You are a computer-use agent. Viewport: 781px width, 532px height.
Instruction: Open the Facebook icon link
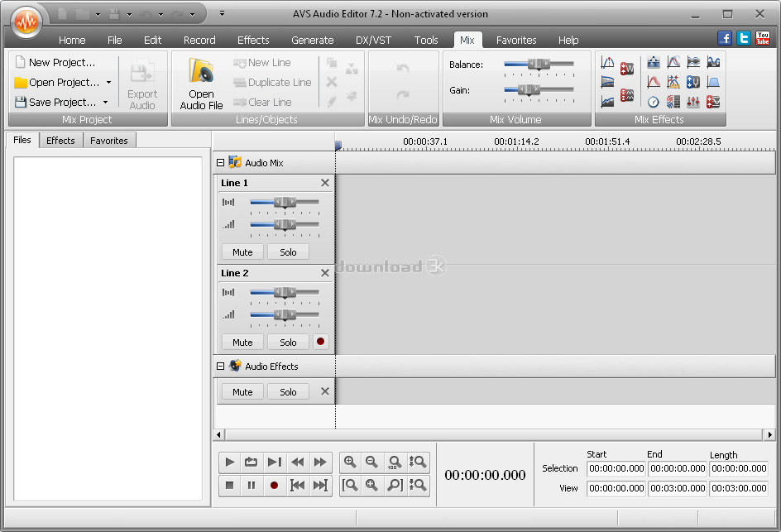[725, 38]
